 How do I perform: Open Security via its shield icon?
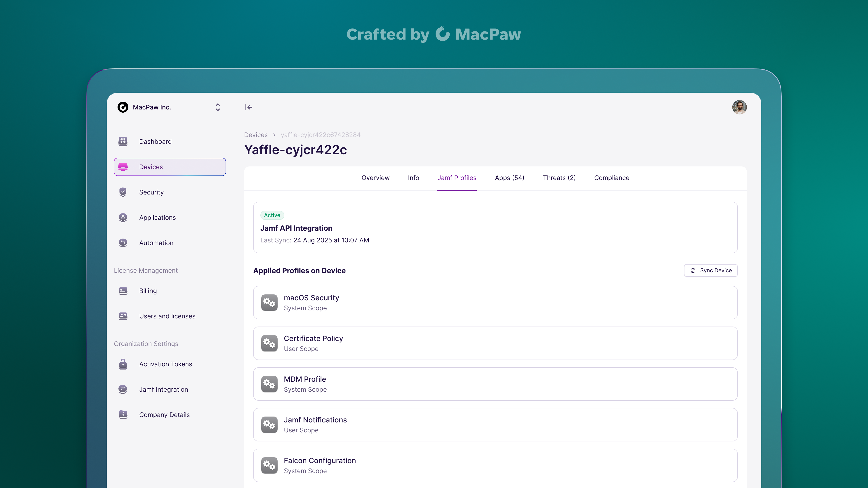[x=123, y=192]
